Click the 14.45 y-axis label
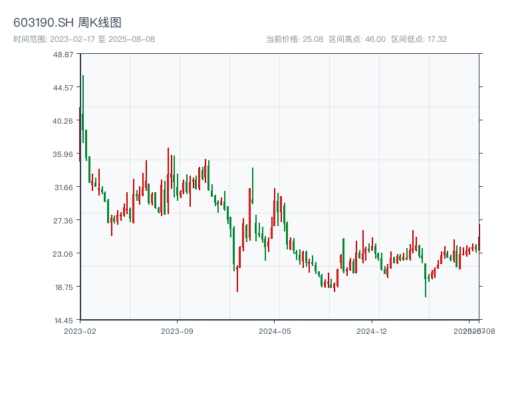 pyautogui.click(x=63, y=320)
